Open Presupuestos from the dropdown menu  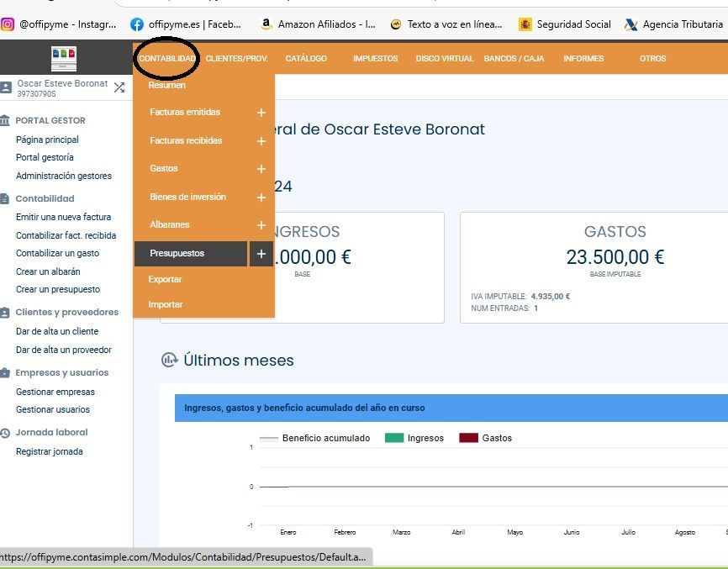(191, 254)
